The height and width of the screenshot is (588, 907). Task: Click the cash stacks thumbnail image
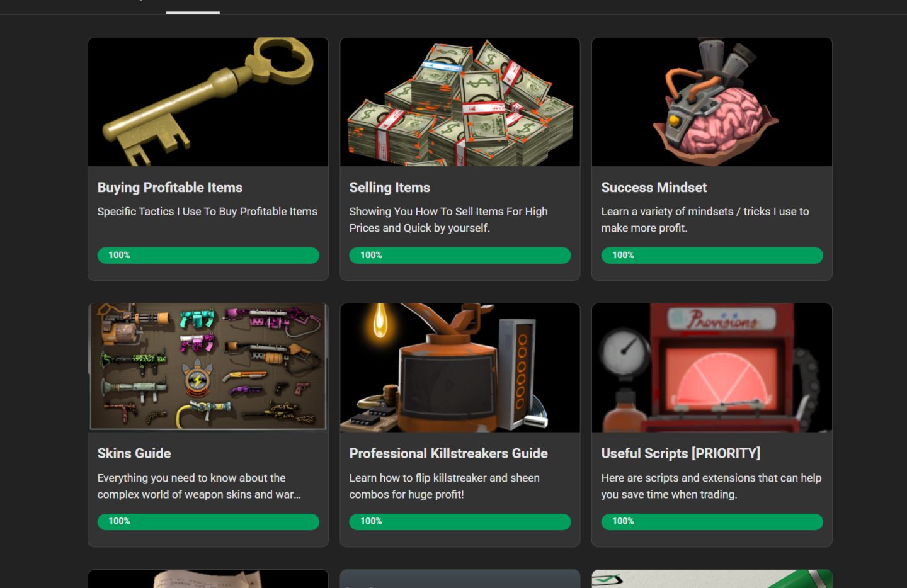(x=460, y=102)
